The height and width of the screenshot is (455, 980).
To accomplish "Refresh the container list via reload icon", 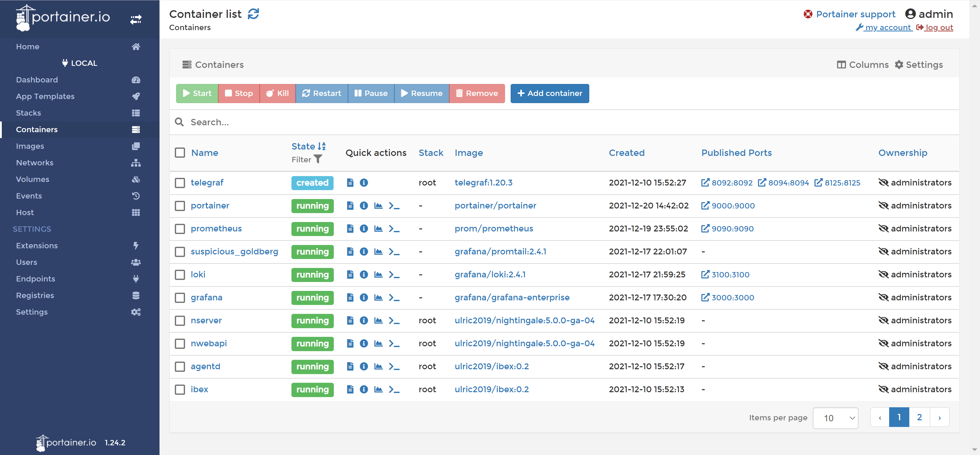I will (253, 14).
